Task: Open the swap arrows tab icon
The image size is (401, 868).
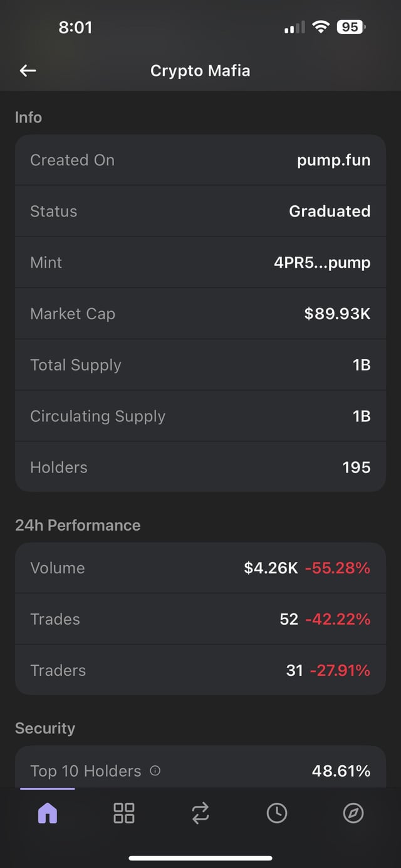Action: coord(200,813)
